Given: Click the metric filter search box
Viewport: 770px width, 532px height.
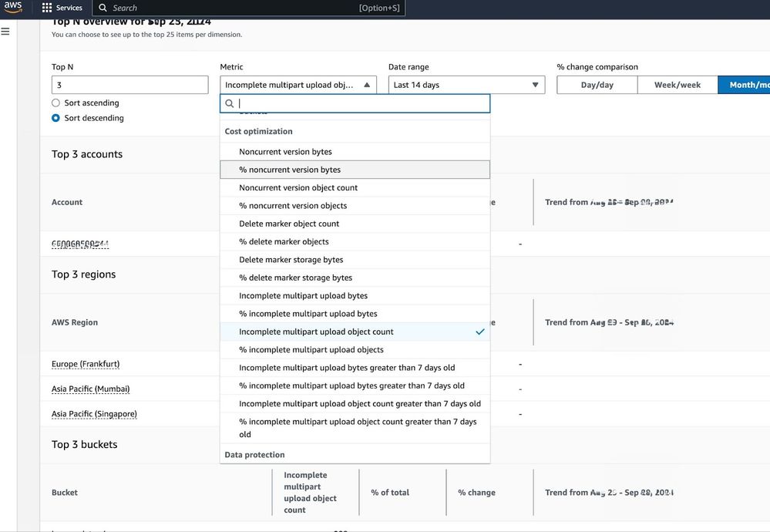Looking at the screenshot, I should [355, 103].
